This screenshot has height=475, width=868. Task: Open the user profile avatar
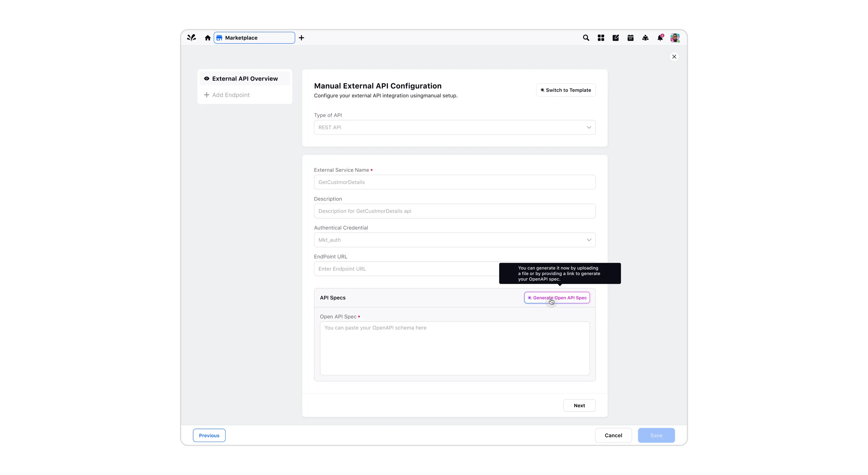(675, 38)
